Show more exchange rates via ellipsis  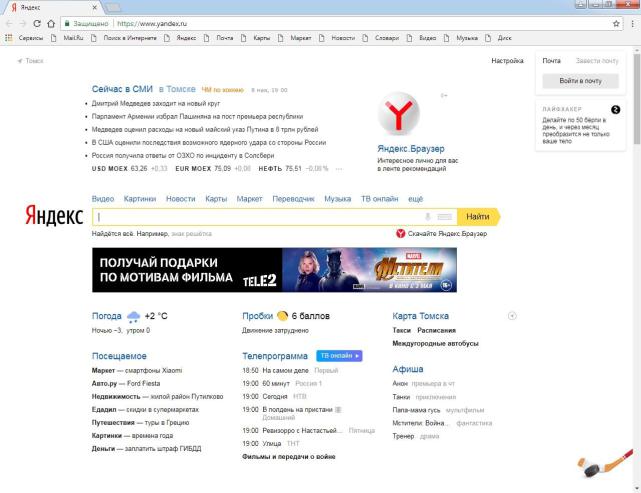[x=338, y=169]
